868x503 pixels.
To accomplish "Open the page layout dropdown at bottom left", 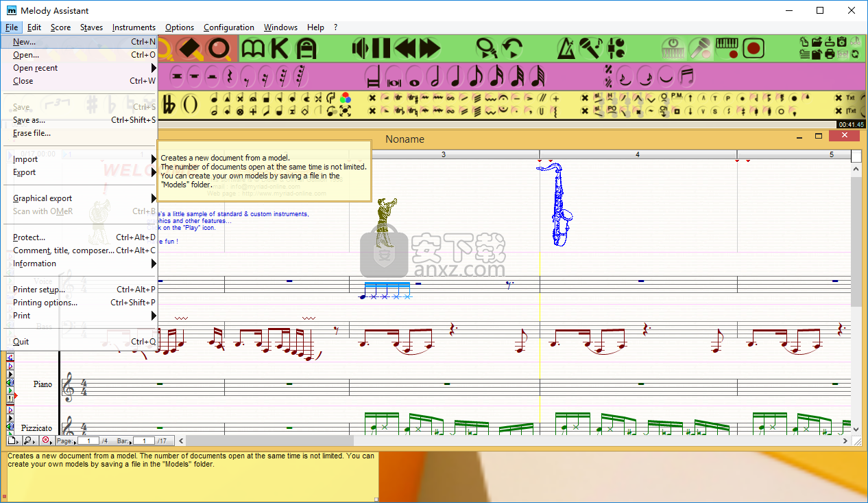I will (x=15, y=441).
